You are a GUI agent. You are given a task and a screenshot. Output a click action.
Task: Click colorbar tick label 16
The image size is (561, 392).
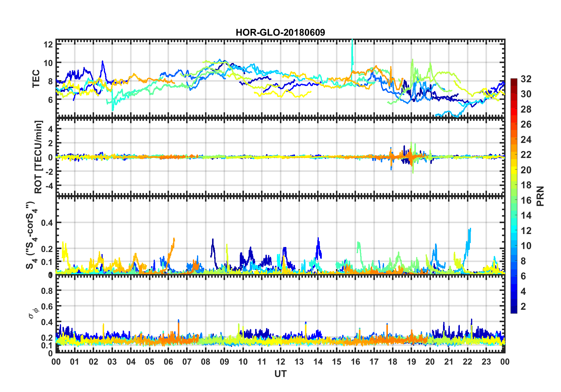click(x=526, y=200)
